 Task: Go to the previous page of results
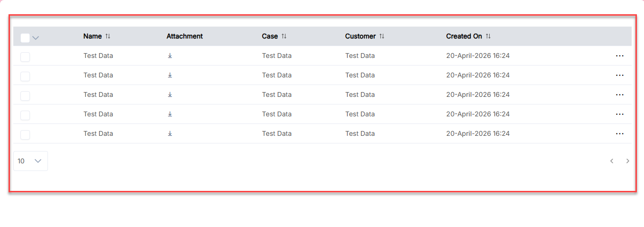pos(612,161)
